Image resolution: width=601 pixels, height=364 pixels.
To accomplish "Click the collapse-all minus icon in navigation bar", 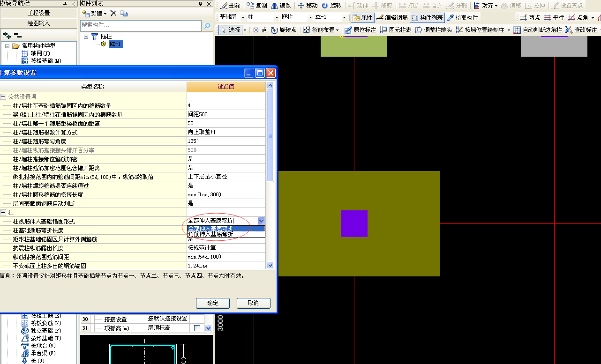I will [17, 35].
